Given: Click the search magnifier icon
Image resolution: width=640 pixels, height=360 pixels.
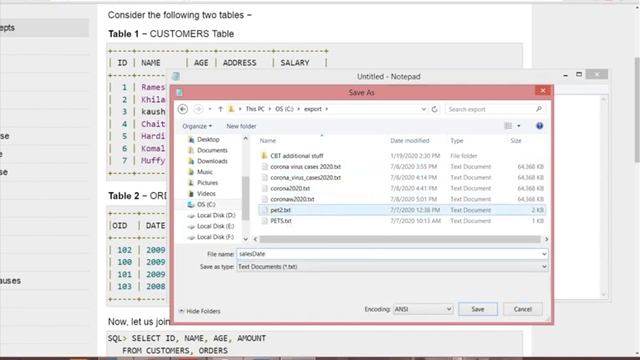Looking at the screenshot, I should (x=539, y=109).
